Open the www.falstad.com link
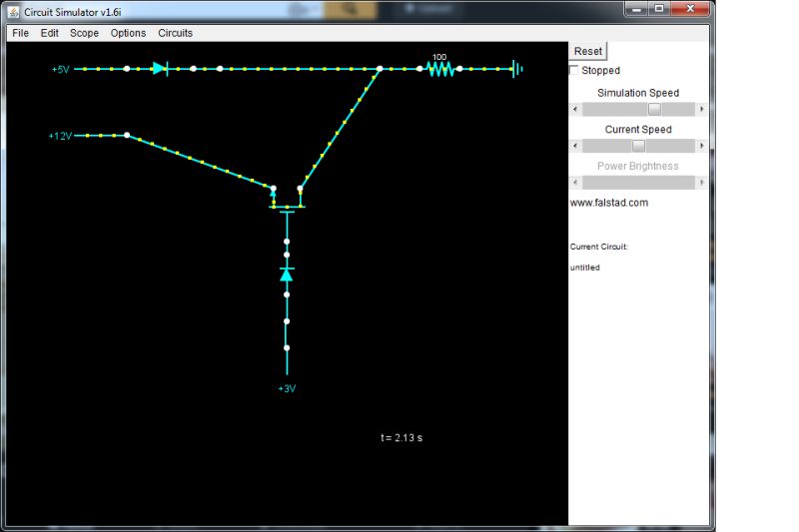This screenshot has width=799, height=532. point(609,203)
